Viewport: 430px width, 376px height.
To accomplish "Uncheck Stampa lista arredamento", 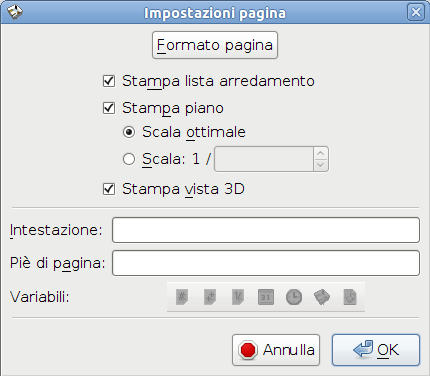I will (109, 81).
